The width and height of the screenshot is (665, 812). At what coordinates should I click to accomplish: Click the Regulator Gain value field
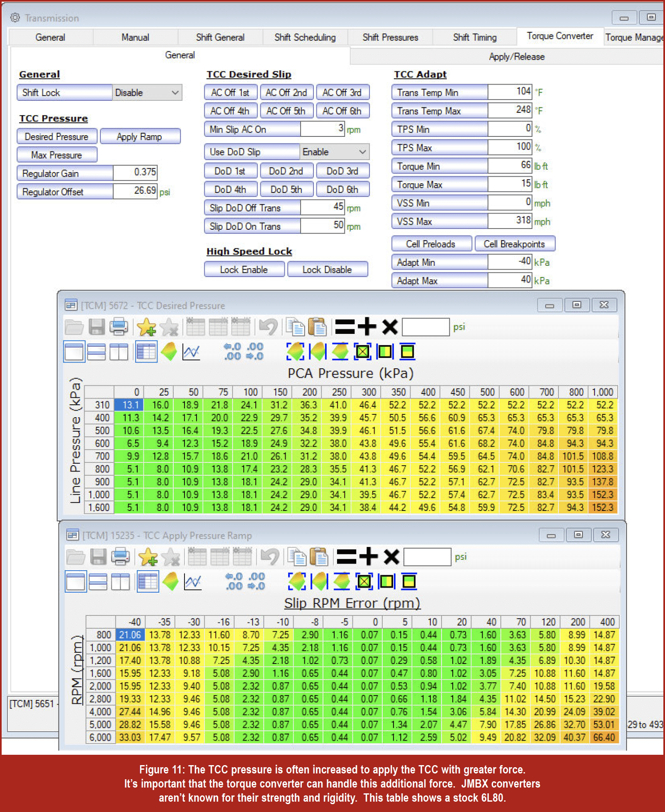[135, 172]
